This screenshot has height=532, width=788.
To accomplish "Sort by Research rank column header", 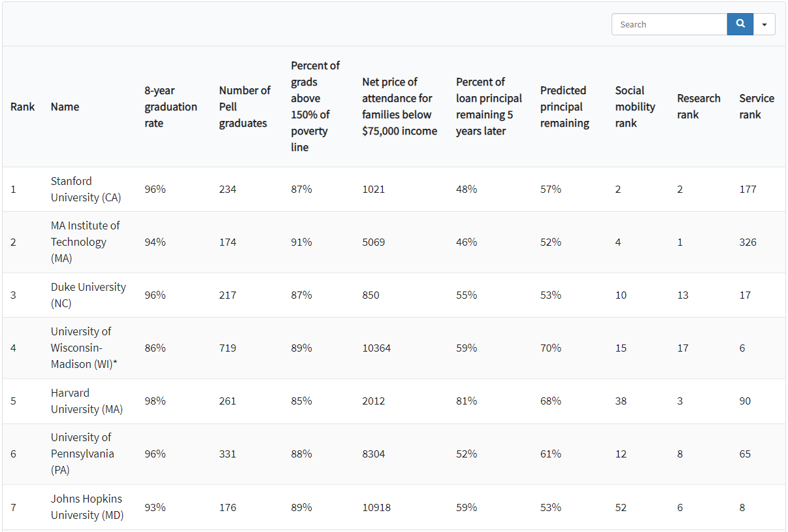I will pyautogui.click(x=698, y=107).
